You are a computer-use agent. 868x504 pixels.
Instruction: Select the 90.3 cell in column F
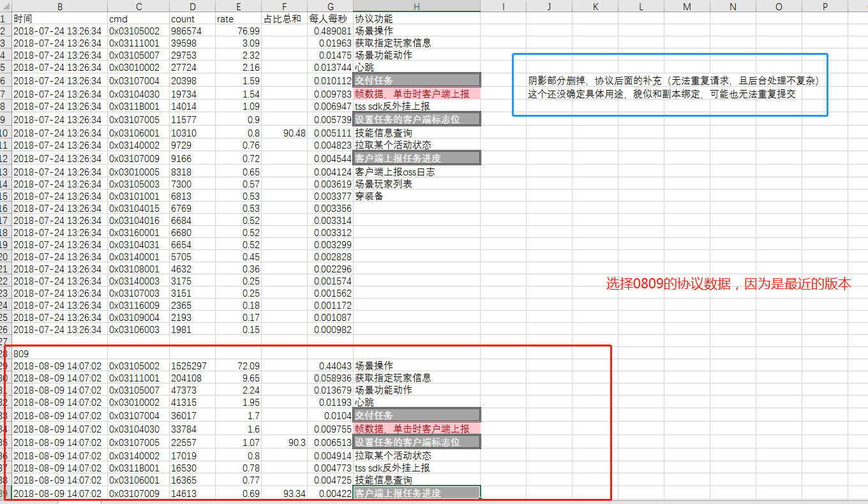(284, 442)
